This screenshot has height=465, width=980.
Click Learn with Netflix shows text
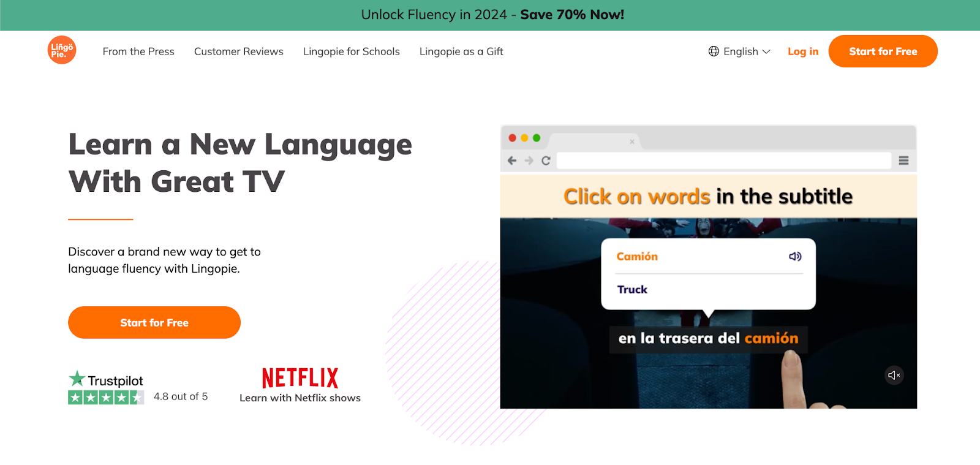[300, 398]
